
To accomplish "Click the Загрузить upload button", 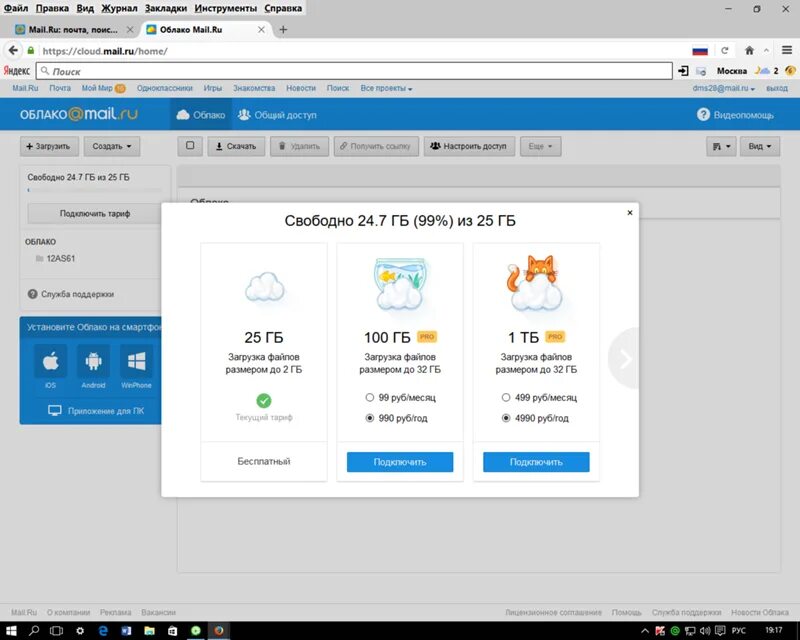I will coord(49,146).
